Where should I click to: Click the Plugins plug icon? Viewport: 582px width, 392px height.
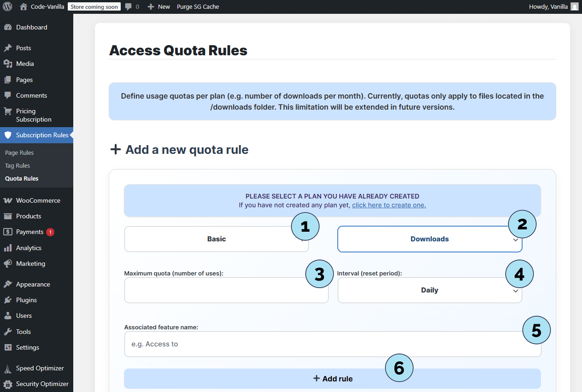click(x=7, y=300)
